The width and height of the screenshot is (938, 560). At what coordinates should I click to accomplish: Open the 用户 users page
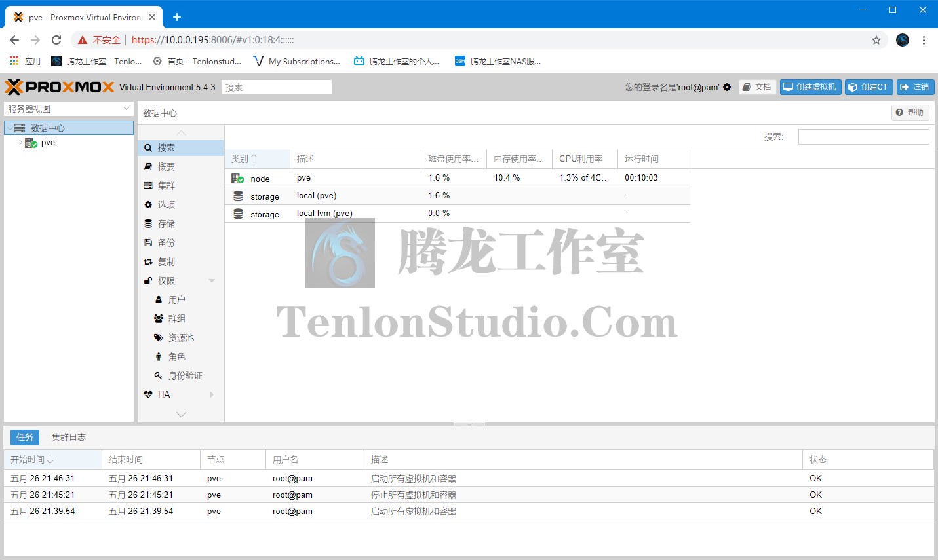point(180,300)
